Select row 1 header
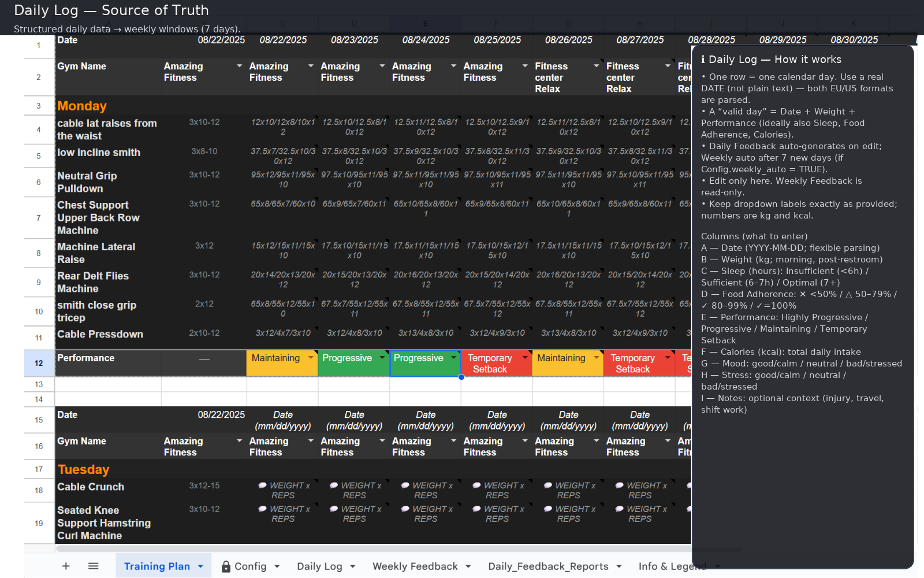Screen dimensions: 924x578 (39, 46)
